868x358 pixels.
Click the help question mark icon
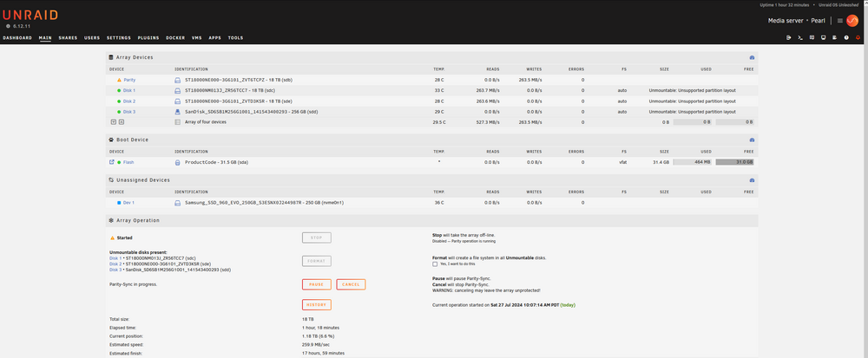tap(846, 37)
